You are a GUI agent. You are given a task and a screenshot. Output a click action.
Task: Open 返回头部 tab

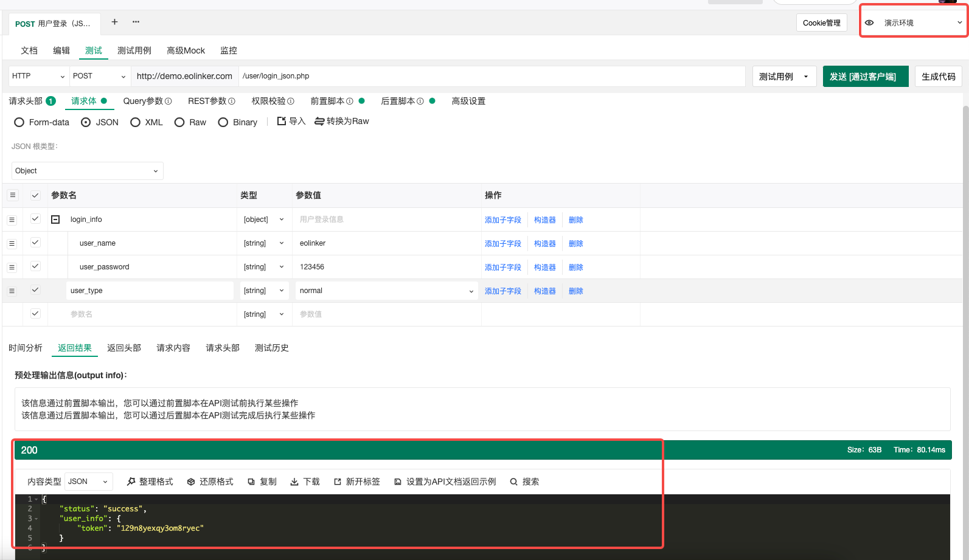(x=124, y=348)
